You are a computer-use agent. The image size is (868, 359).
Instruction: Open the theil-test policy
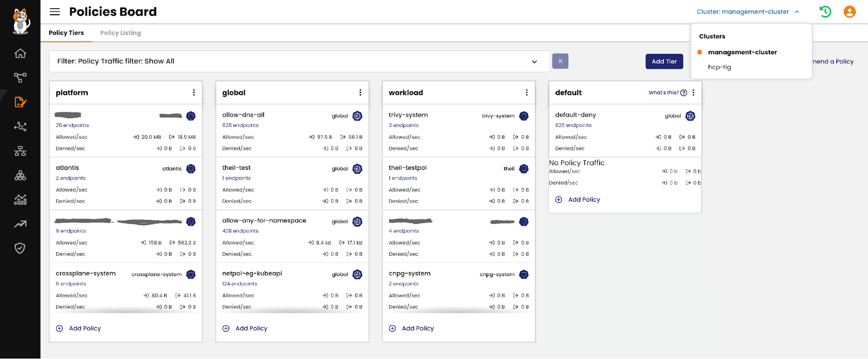tap(236, 168)
